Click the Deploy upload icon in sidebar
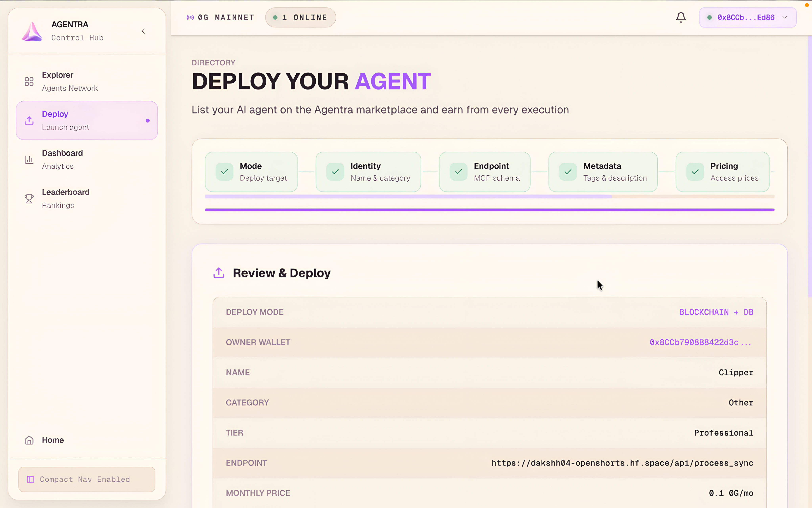 [x=29, y=120]
